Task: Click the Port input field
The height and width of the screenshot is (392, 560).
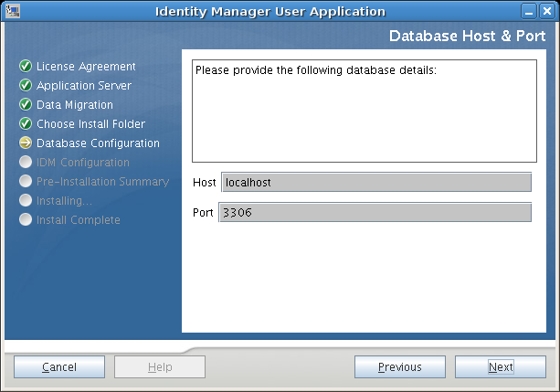Action: tap(375, 213)
